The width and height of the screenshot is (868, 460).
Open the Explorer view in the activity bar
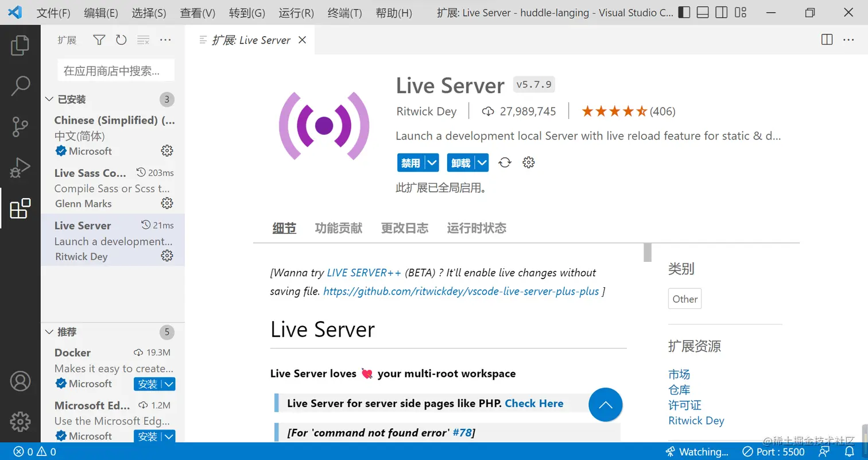point(21,45)
